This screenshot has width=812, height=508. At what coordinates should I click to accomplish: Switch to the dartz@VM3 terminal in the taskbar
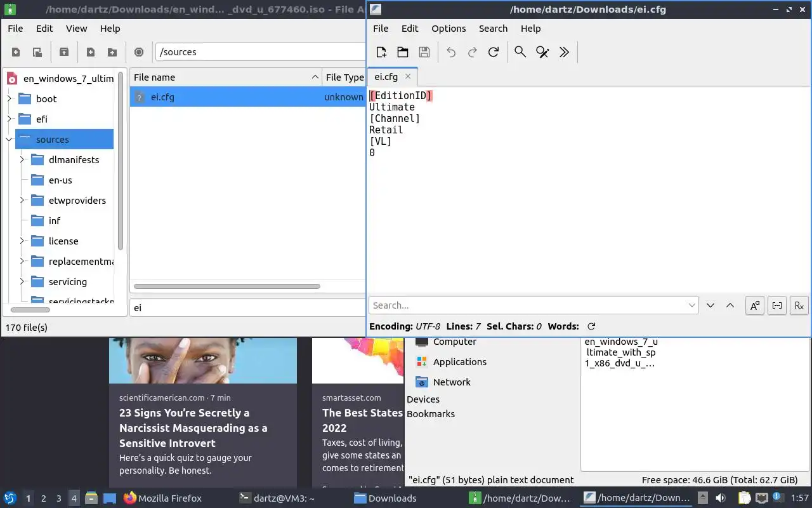277,498
